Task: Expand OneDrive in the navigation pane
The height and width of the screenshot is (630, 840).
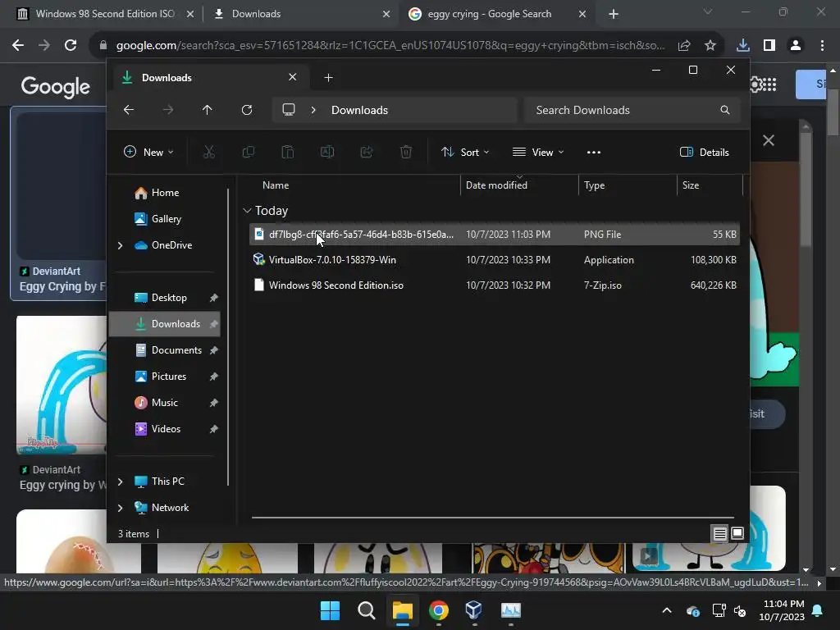Action: pos(120,245)
